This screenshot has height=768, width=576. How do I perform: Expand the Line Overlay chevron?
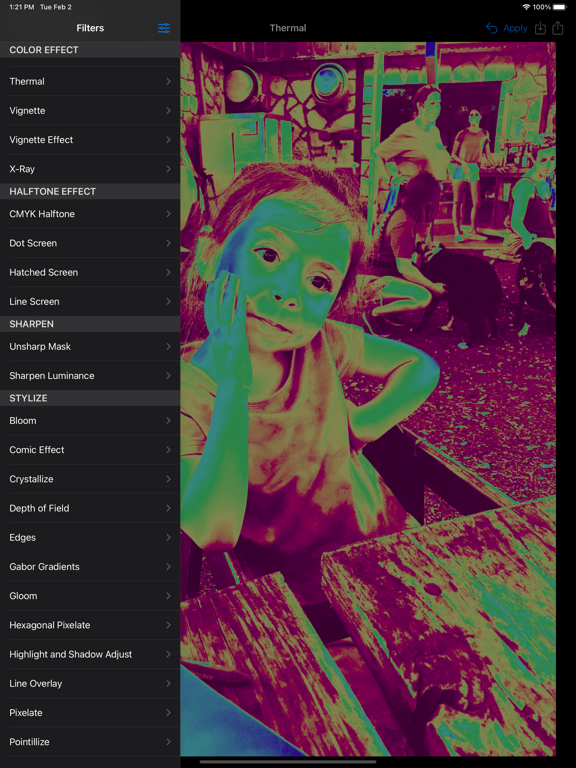(x=168, y=683)
